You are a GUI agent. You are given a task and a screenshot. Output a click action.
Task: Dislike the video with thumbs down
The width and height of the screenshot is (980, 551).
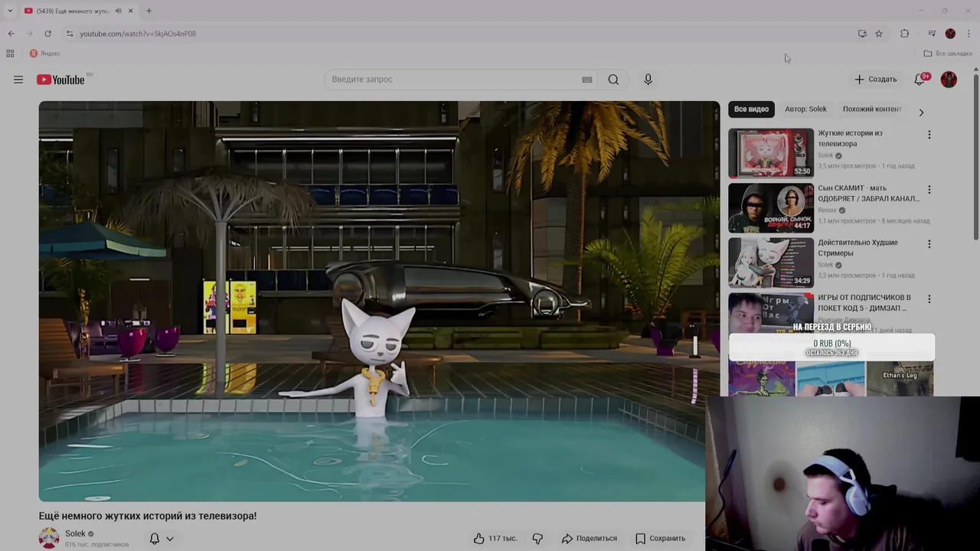537,539
